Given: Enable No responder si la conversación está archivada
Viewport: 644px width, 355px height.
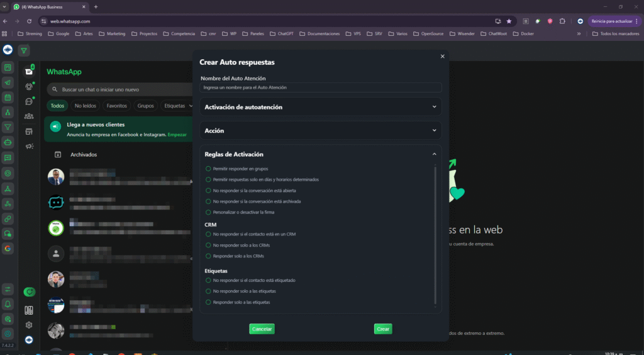Looking at the screenshot, I should (x=208, y=201).
